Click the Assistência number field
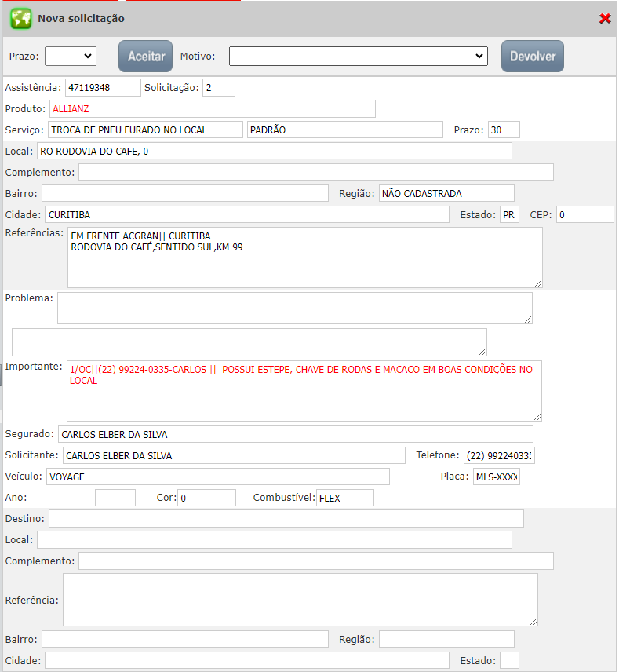This screenshot has height=672, width=619. (x=103, y=87)
